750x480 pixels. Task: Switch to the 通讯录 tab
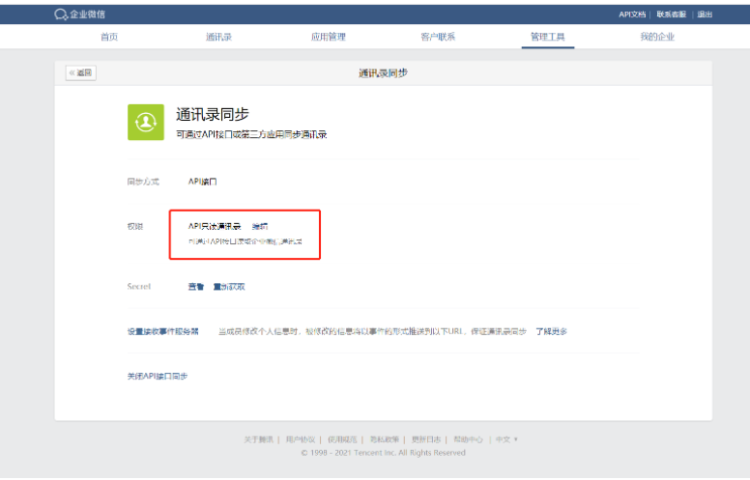coord(218,37)
